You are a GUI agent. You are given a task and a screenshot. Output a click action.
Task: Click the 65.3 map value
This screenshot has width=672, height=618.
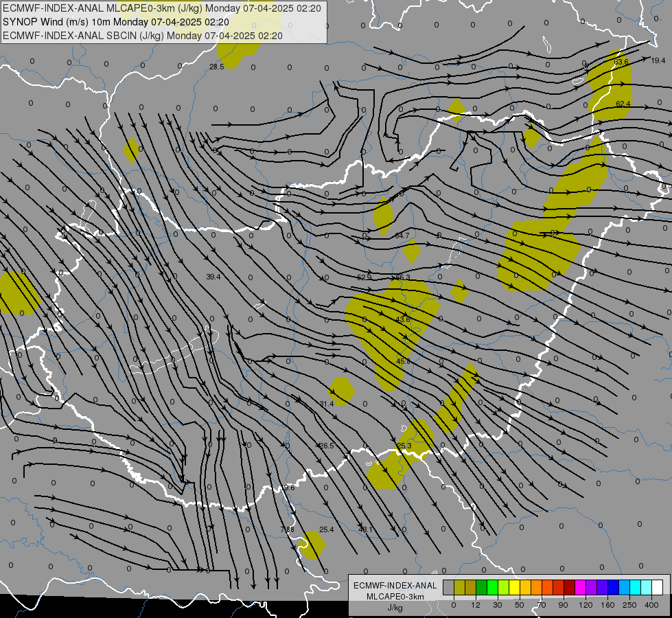(403, 277)
